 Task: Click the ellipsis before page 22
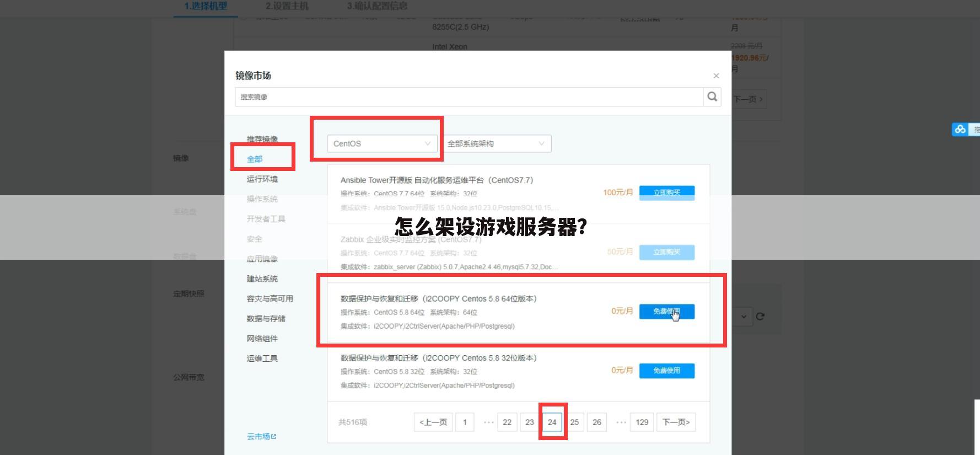(x=488, y=422)
